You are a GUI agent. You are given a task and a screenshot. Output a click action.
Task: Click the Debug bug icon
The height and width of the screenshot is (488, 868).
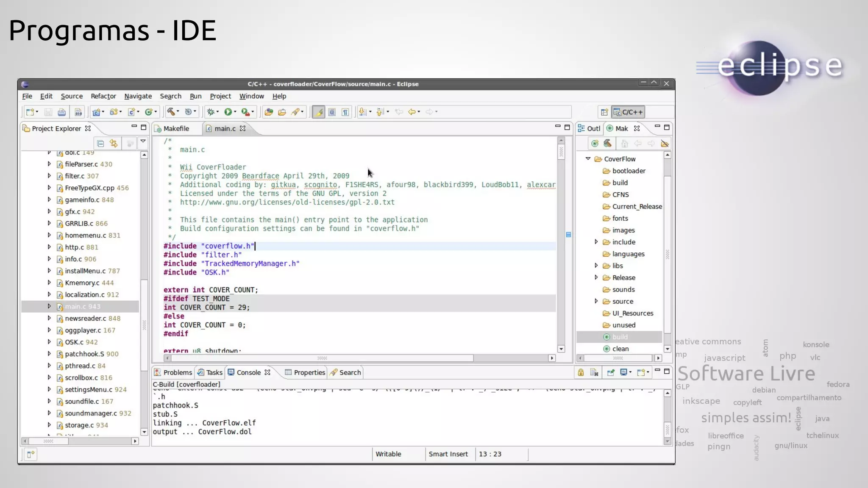point(211,112)
